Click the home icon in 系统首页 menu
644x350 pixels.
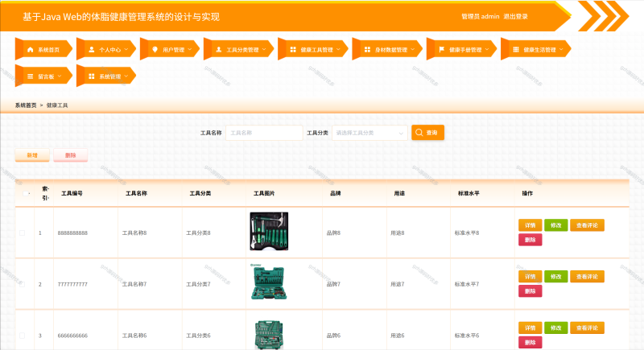tap(30, 50)
